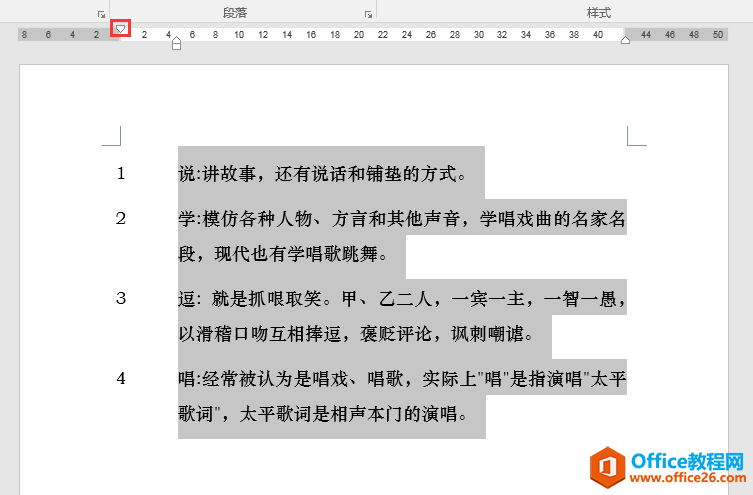Click the hanging indent triangle marker
This screenshot has height=495, width=753.
[x=176, y=39]
